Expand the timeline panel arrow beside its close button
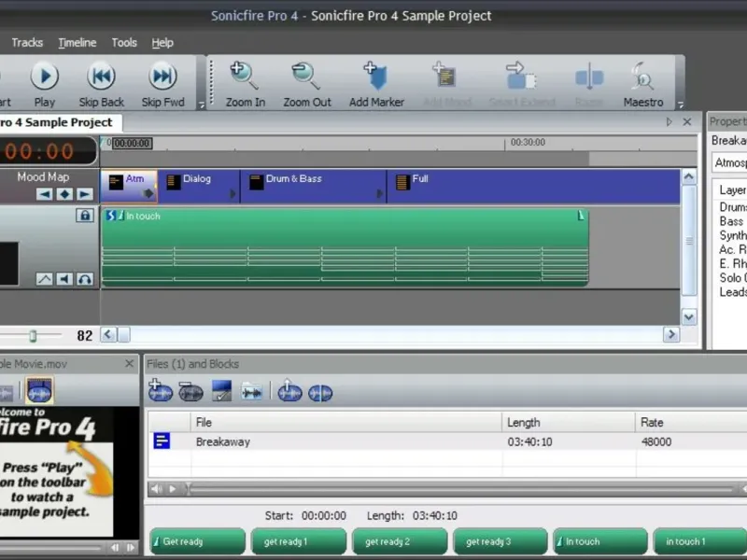 669,122
